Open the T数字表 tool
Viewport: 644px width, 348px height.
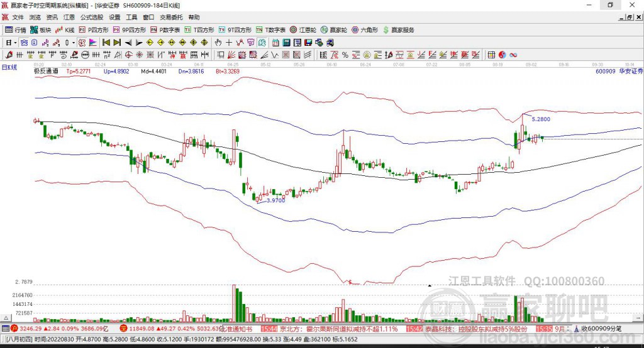(270, 30)
